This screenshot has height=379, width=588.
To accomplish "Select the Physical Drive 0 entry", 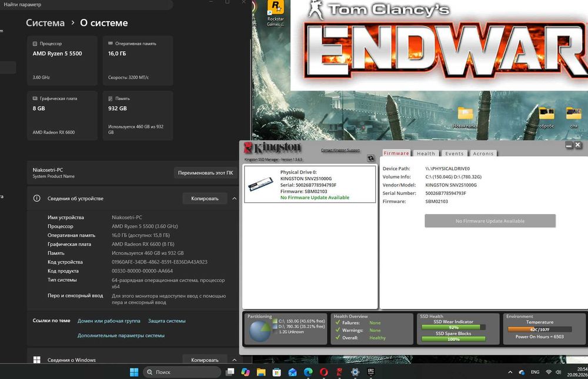I will click(310, 184).
